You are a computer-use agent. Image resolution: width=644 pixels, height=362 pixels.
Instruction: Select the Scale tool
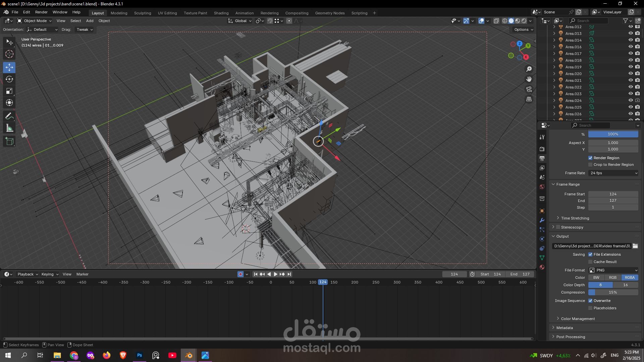(x=9, y=91)
